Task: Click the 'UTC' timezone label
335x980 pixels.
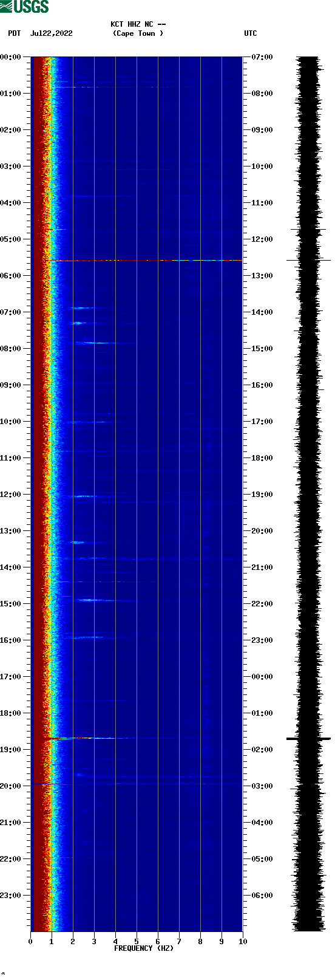Action: point(251,33)
